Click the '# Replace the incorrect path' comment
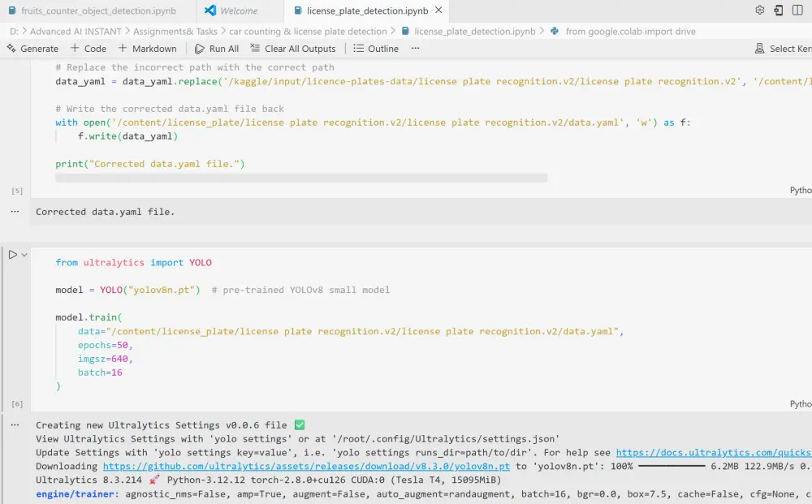812x504 pixels. pyautogui.click(x=195, y=67)
